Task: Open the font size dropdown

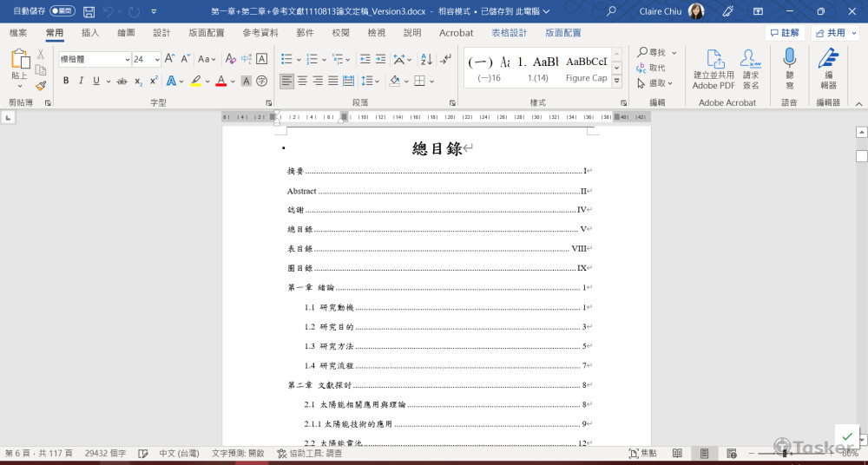Action: (157, 59)
